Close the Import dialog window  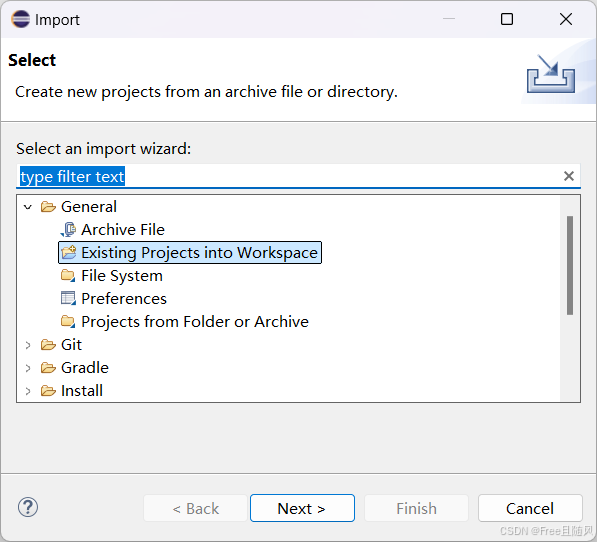pyautogui.click(x=566, y=19)
